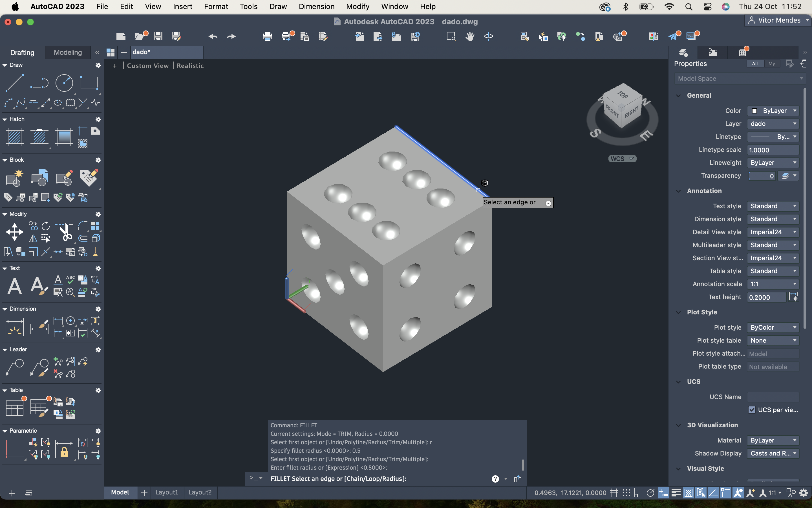Open the Color ByLayer dropdown
812x508 pixels.
point(773,111)
